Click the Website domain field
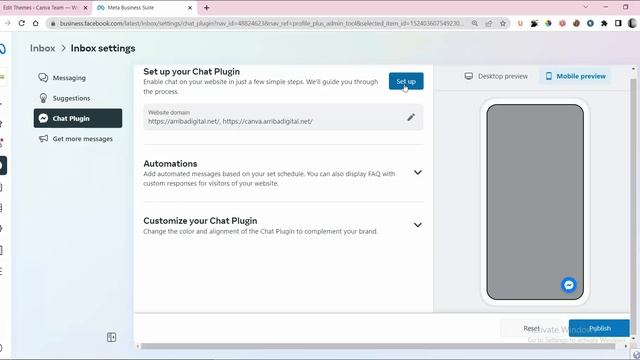This screenshot has height=360, width=640. (283, 118)
